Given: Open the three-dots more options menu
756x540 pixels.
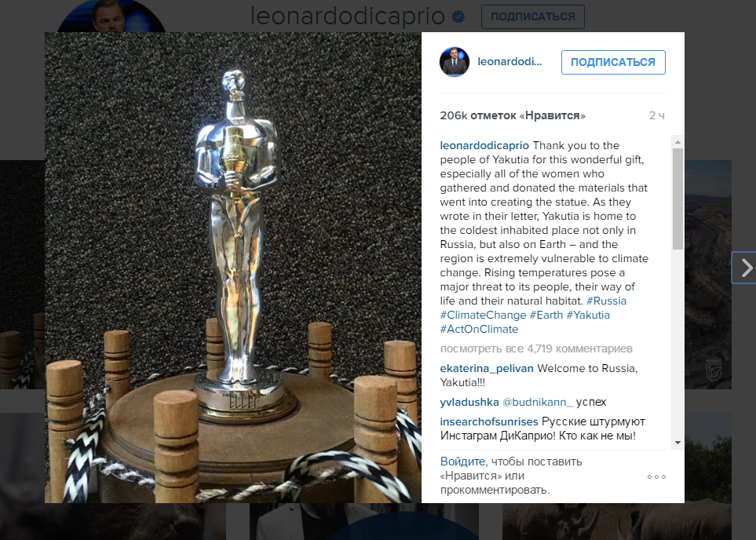Looking at the screenshot, I should (656, 477).
